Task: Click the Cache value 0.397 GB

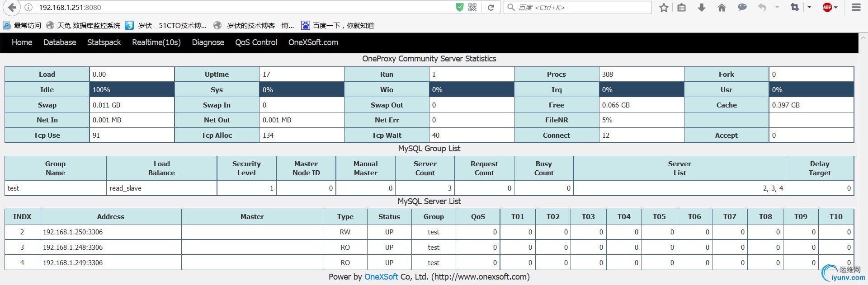Action: tap(786, 105)
